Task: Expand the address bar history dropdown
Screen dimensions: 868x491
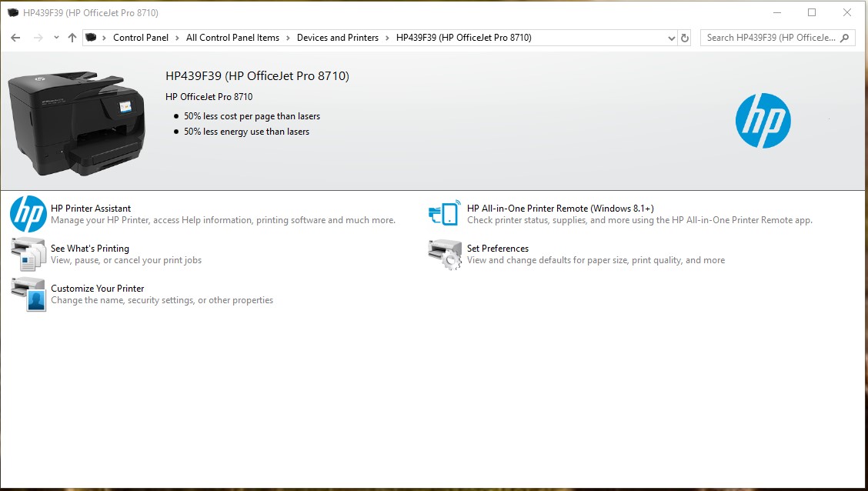Action: coord(672,38)
